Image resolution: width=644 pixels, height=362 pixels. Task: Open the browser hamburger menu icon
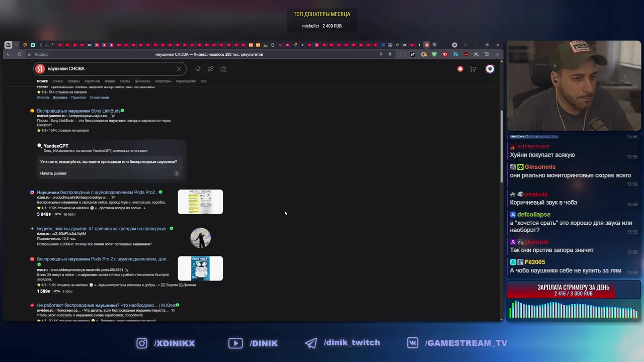[x=465, y=45]
